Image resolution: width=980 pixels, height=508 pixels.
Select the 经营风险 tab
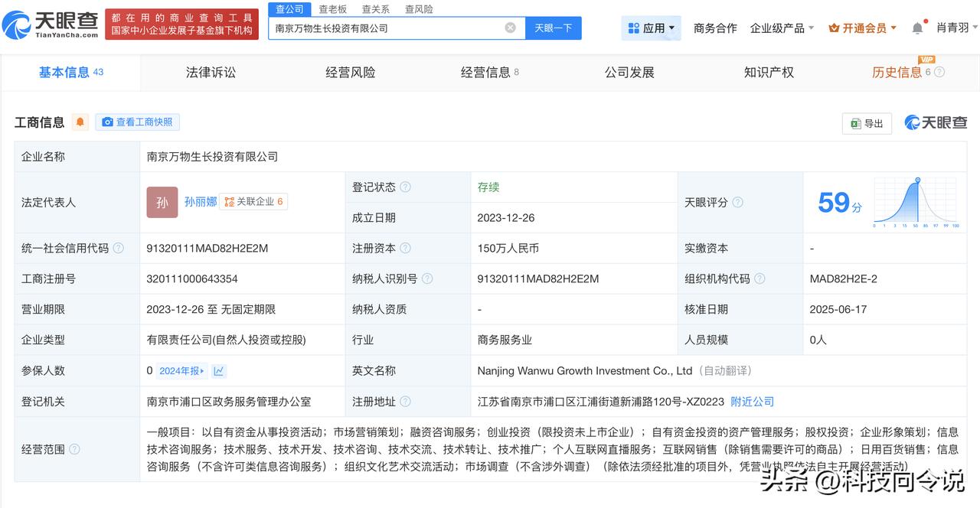[351, 72]
